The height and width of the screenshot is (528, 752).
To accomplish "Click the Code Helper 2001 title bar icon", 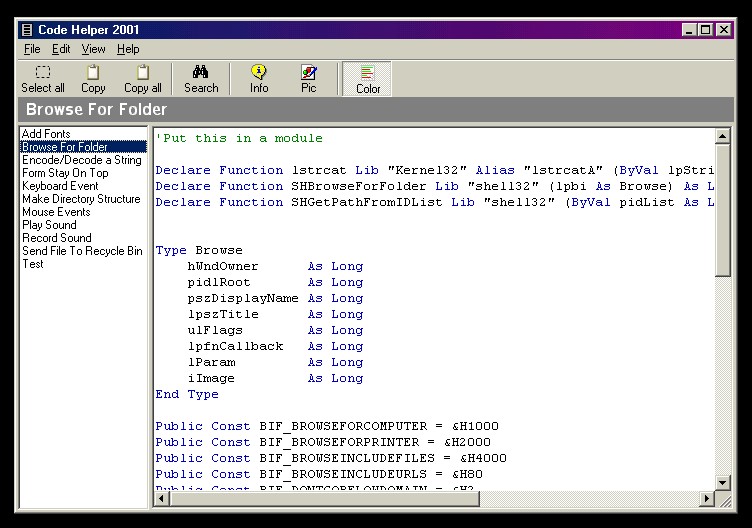I will [x=27, y=30].
